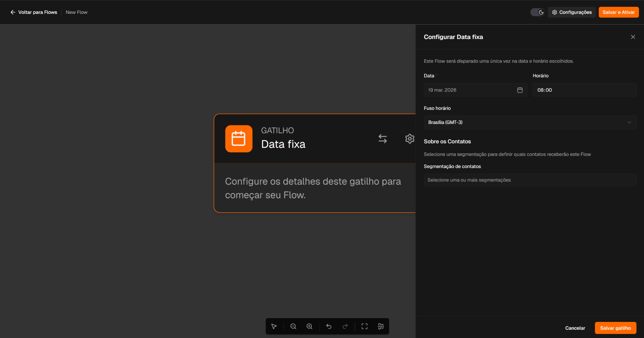
Task: Click the Data fixa node title
Action: [283, 144]
